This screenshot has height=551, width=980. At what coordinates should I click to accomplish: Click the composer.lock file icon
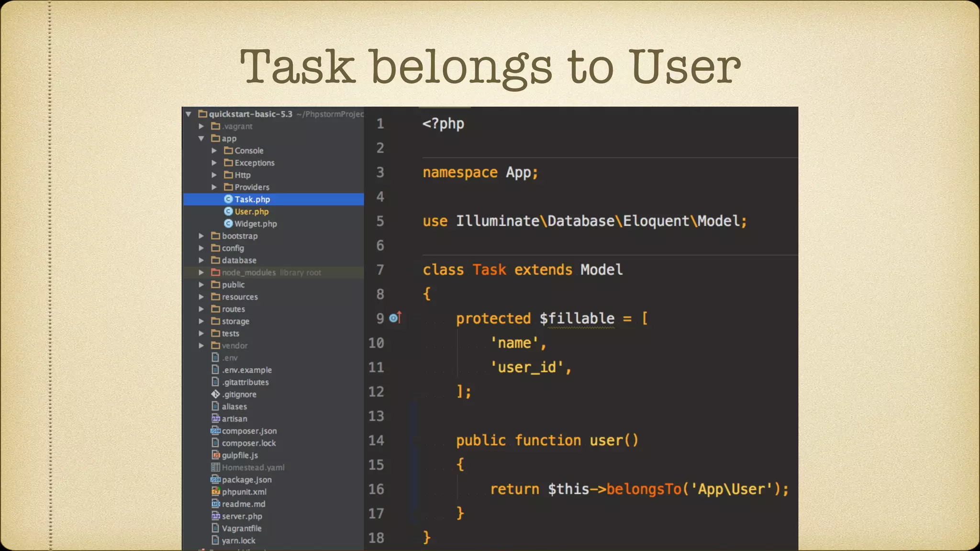pyautogui.click(x=215, y=443)
